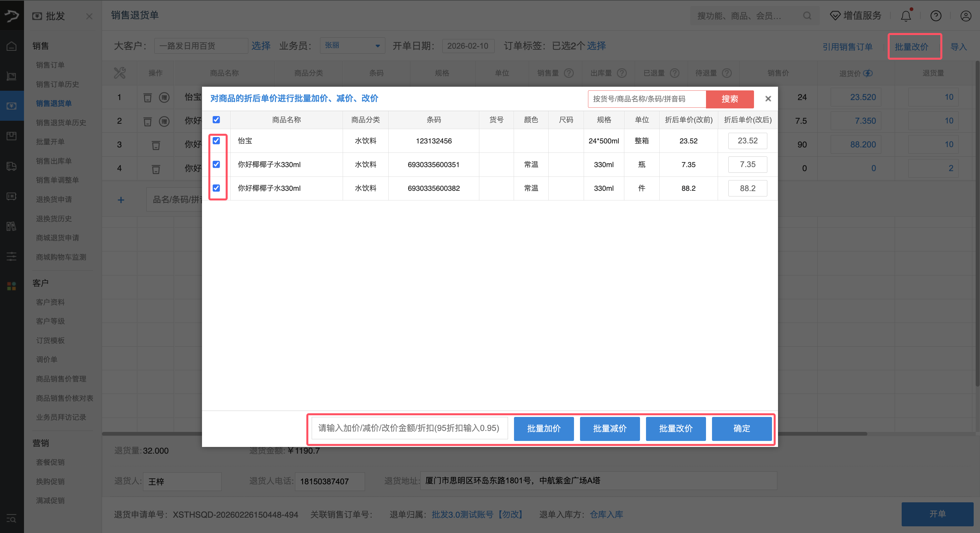Click the plus icon to add a product row

[121, 199]
